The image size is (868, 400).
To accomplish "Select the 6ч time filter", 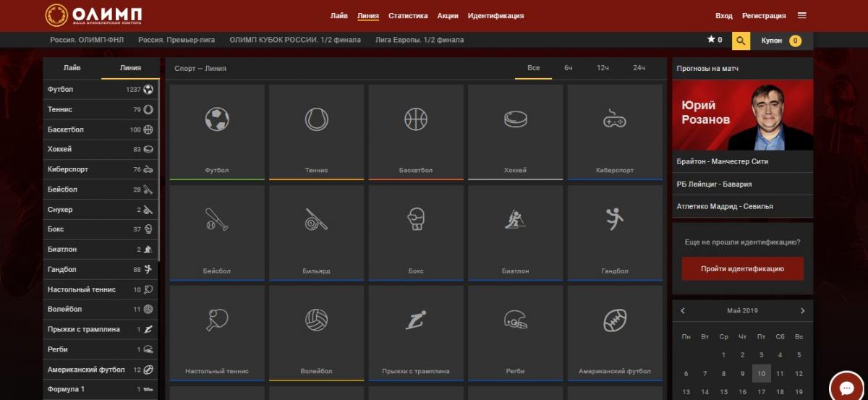I will (x=569, y=68).
